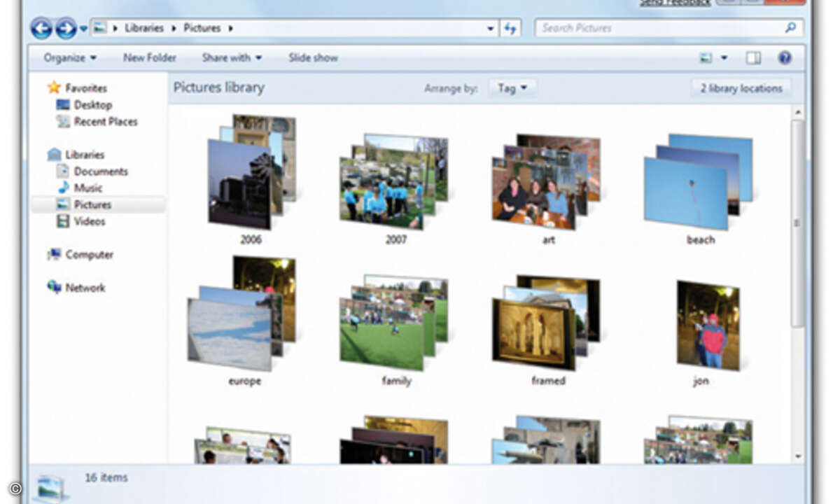Open the Arrange by Tag dropdown
This screenshot has height=504, width=840.
[512, 88]
